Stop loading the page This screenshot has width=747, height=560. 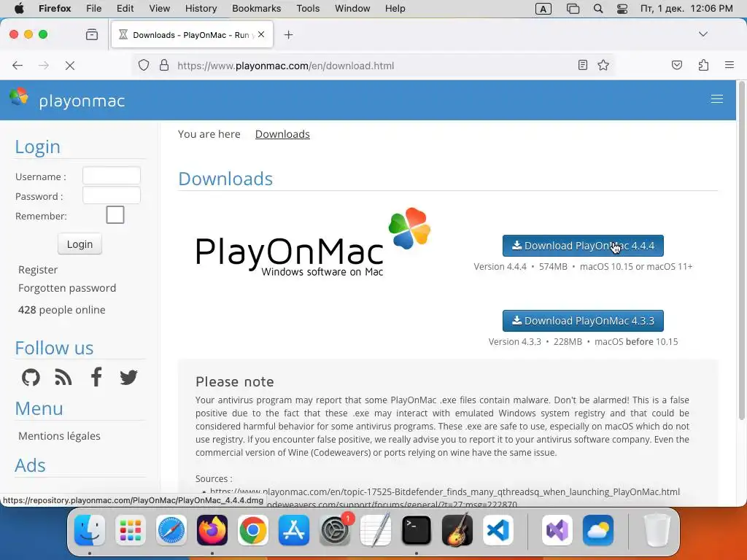[70, 65]
